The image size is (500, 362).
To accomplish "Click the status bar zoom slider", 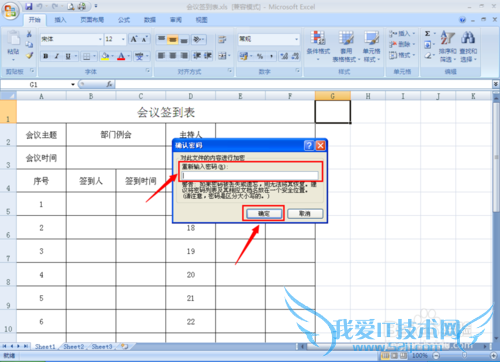I will 465,356.
